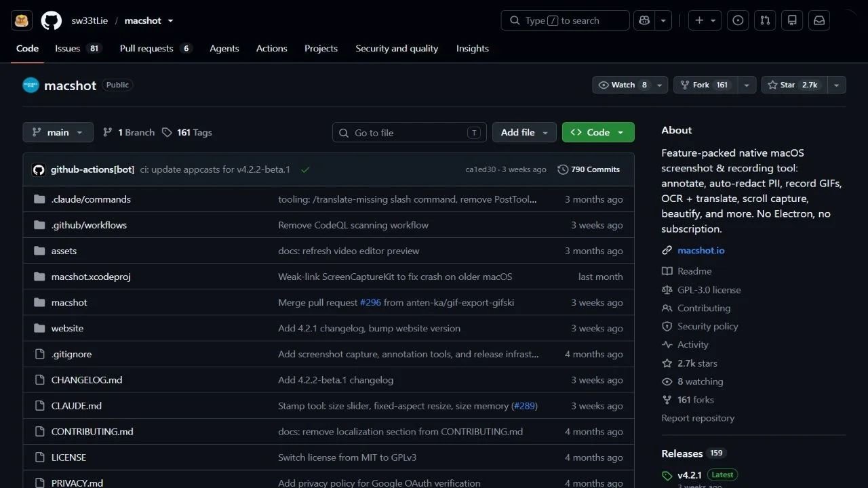Open the Actions tab
868x488 pixels.
tap(272, 49)
